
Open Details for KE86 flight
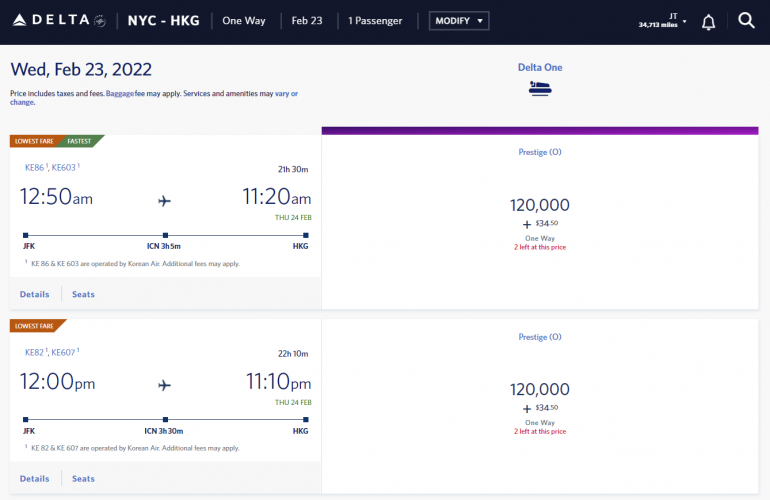(34, 294)
